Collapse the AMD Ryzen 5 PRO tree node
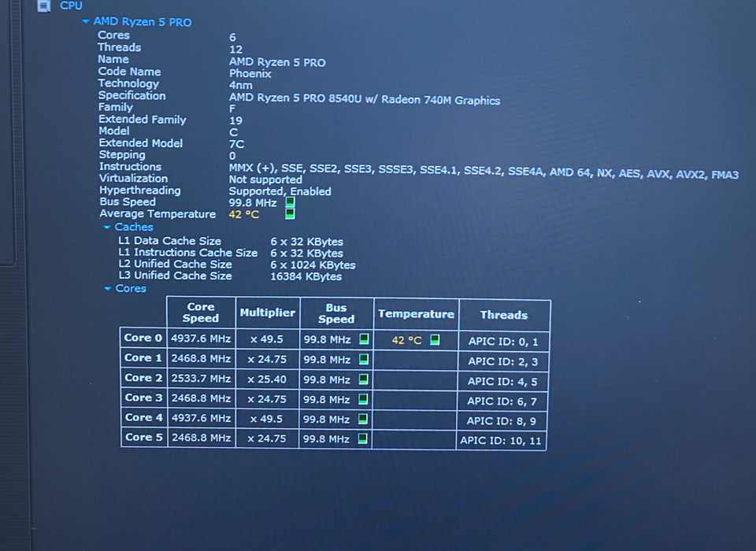 pos(86,21)
